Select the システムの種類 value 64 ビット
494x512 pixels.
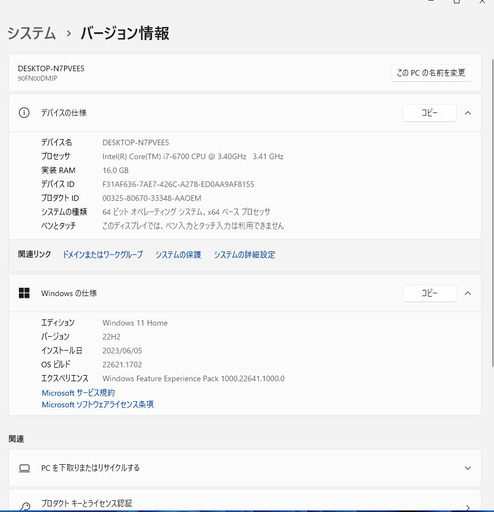click(186, 212)
